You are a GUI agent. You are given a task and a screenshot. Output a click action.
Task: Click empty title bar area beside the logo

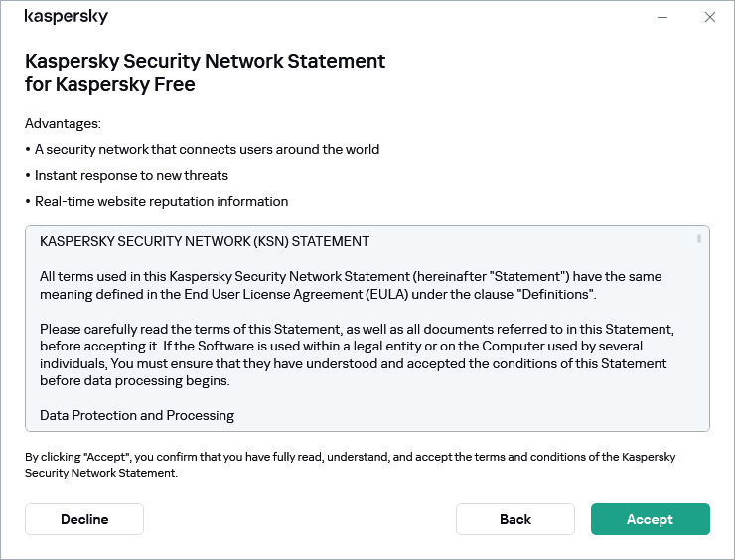pyautogui.click(x=377, y=17)
